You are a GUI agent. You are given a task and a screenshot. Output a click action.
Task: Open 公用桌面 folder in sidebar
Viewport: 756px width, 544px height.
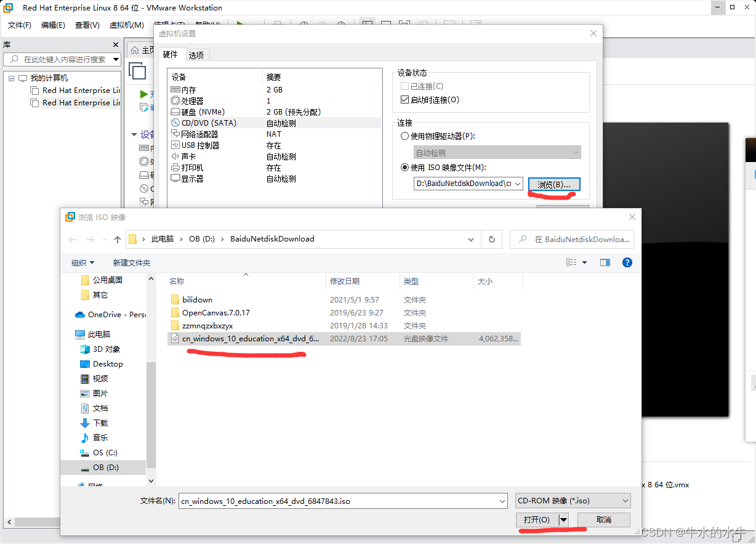point(102,280)
